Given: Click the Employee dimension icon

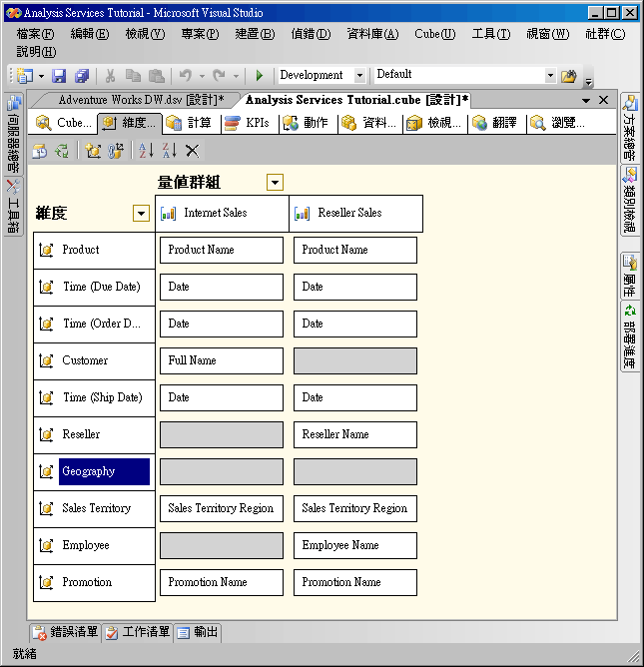Looking at the screenshot, I should [x=46, y=546].
